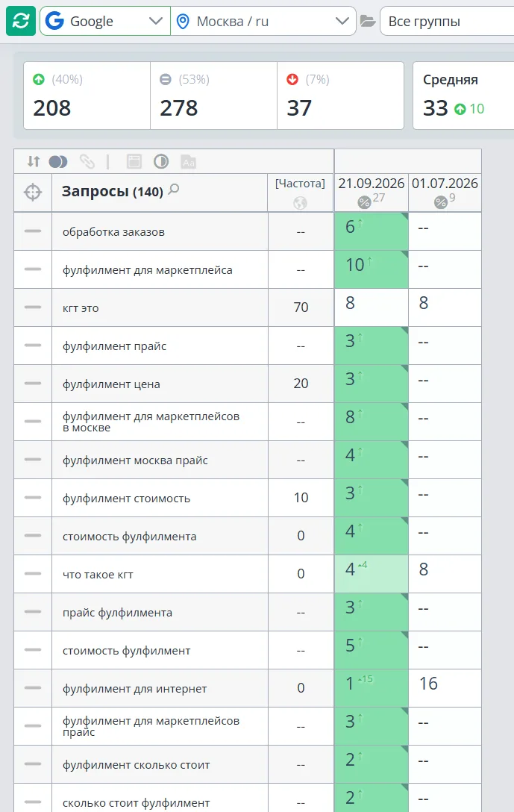The image size is (514, 812).
Task: Select query фулфилмент цена
Action: [111, 384]
